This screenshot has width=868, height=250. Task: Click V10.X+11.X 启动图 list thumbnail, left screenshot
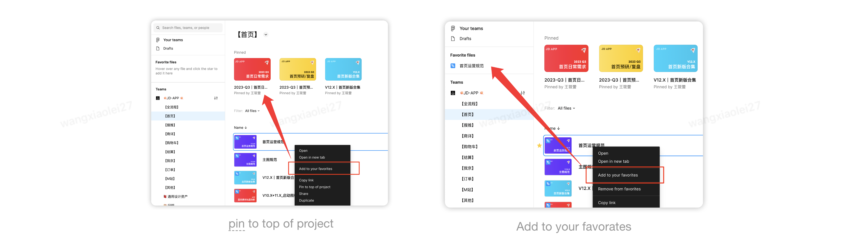pyautogui.click(x=245, y=195)
